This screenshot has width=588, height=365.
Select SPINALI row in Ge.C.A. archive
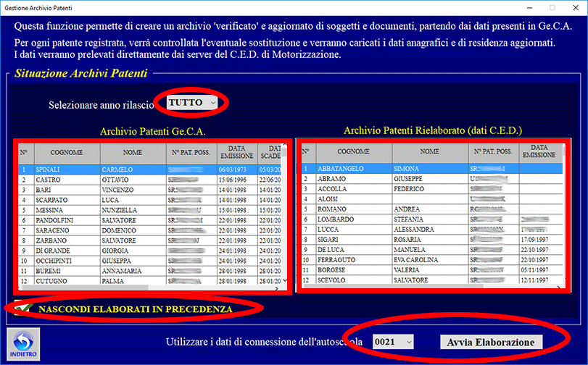(x=150, y=169)
